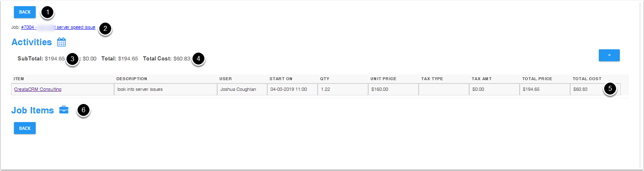Sort by the START ON column header
This screenshot has width=644, height=171.
(x=281, y=79)
